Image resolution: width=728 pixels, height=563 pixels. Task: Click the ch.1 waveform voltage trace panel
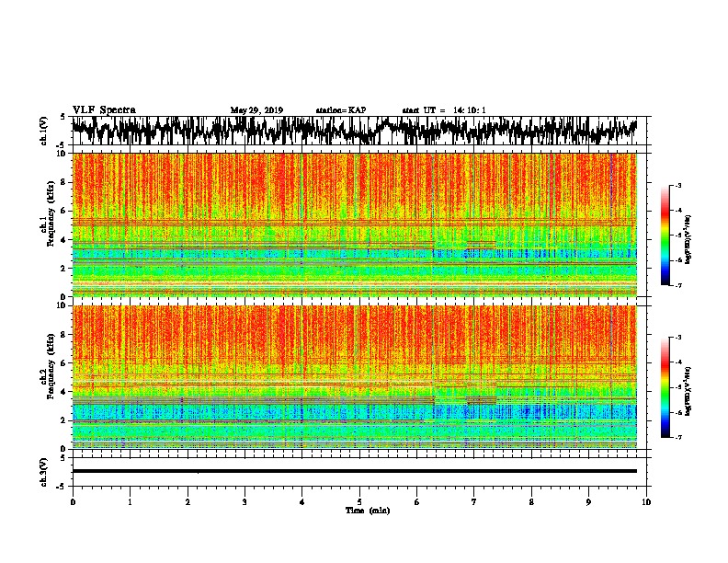pyautogui.click(x=361, y=131)
